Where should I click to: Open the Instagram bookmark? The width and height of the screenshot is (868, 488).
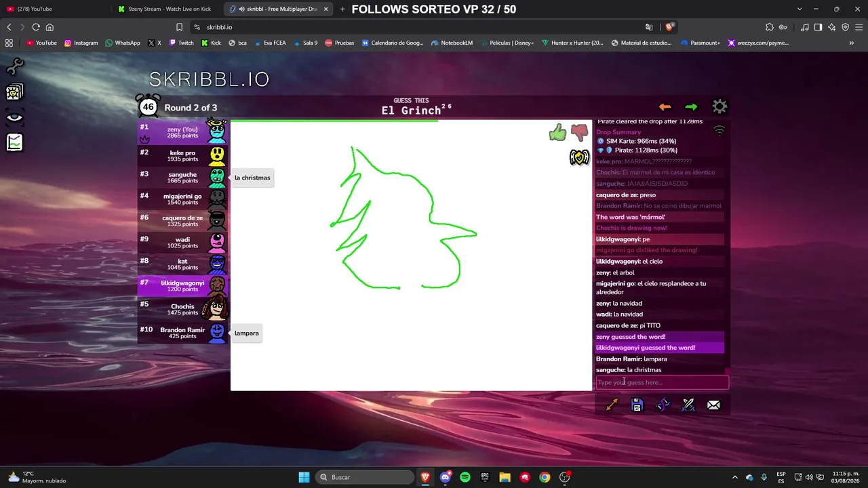tap(81, 43)
